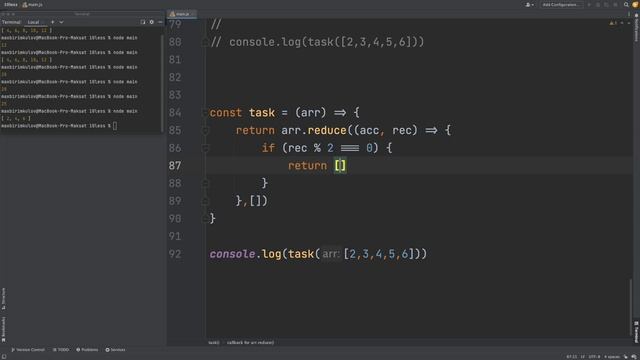The height and width of the screenshot is (360, 640).
Task: Click the task() breadcrumb below the editor
Action: pos(214,342)
